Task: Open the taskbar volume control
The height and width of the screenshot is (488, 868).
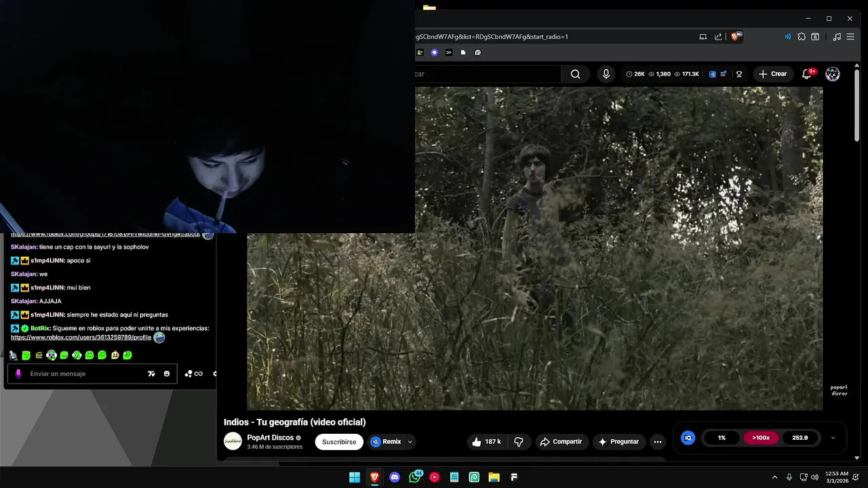Action: [815, 477]
